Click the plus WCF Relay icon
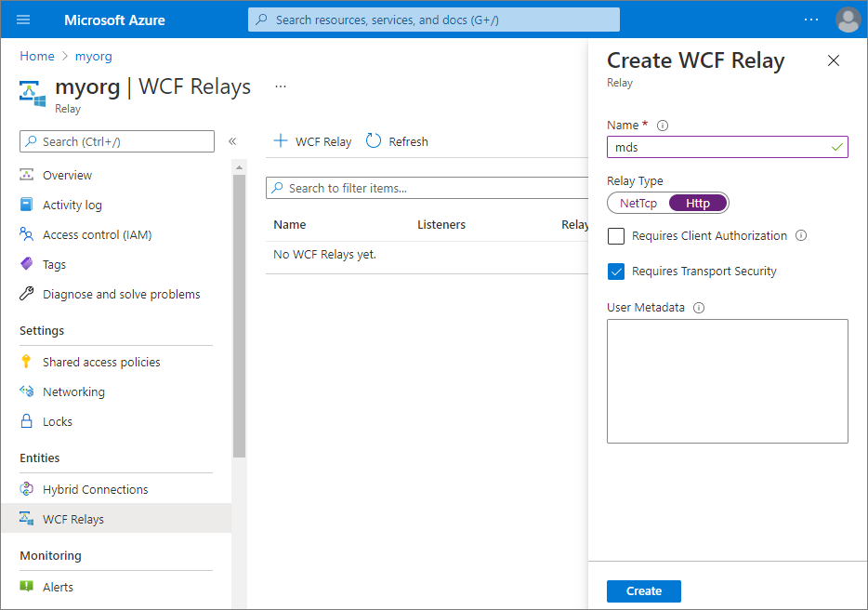Image resolution: width=868 pixels, height=610 pixels. point(280,141)
